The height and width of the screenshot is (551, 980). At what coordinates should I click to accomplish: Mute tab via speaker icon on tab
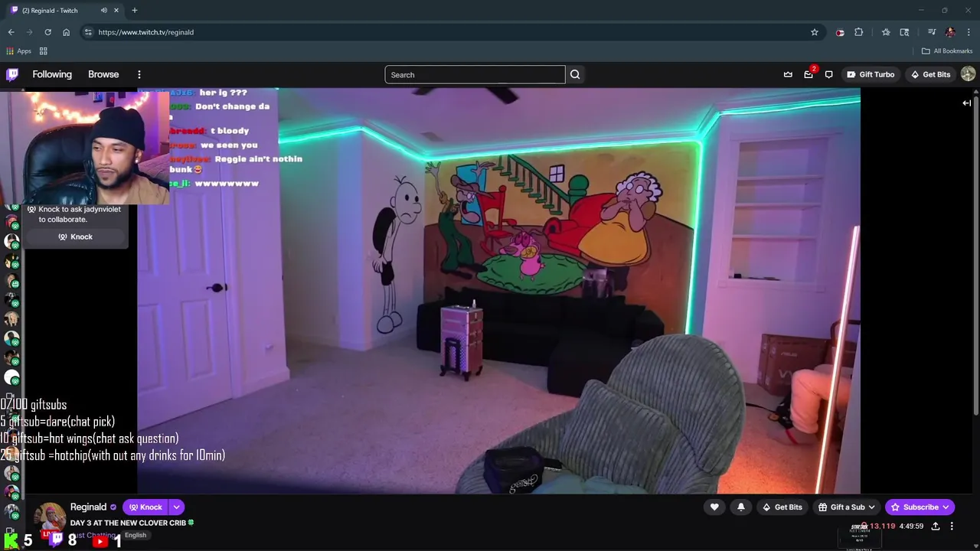(x=103, y=11)
